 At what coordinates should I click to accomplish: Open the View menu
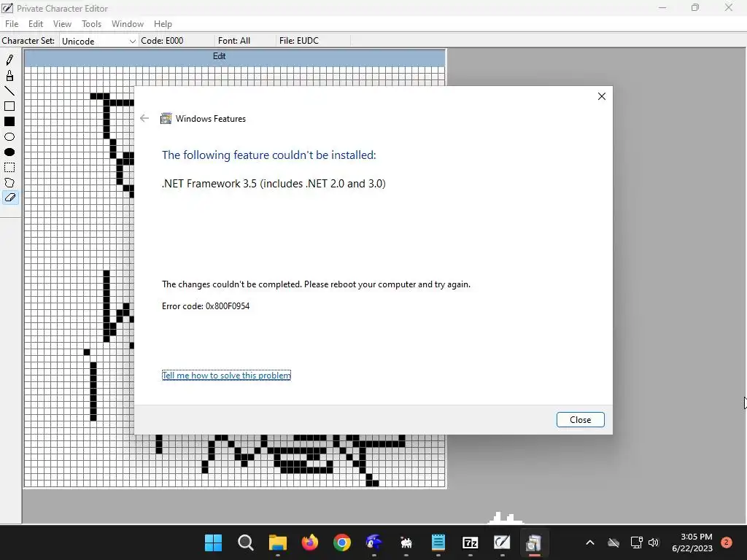tap(62, 24)
